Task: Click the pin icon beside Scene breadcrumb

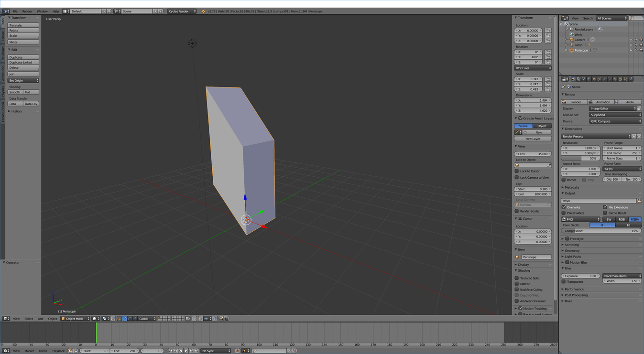Action: click(564, 87)
